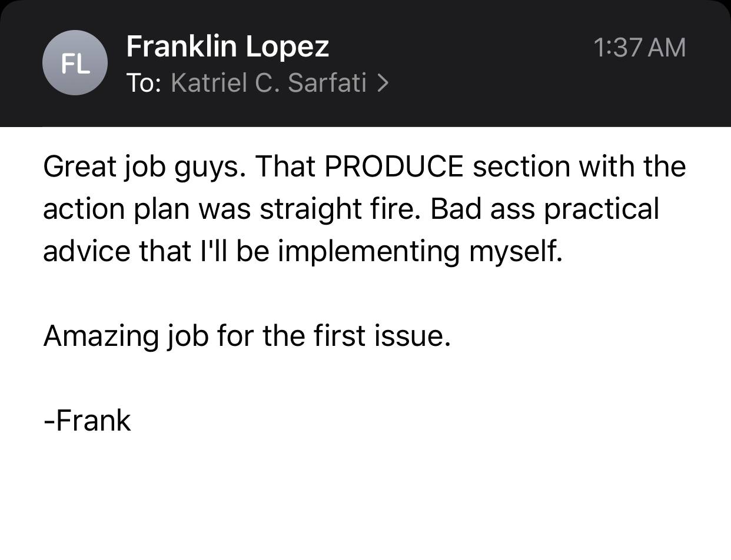Screen dimensions: 731x560
Task: Tap the -Frank signature line
Action: point(87,421)
